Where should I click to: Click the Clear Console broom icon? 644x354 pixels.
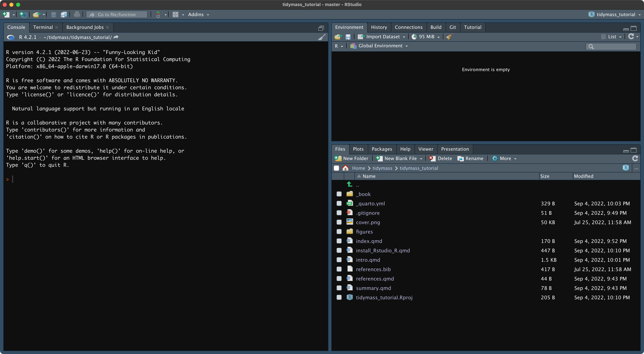[x=322, y=37]
